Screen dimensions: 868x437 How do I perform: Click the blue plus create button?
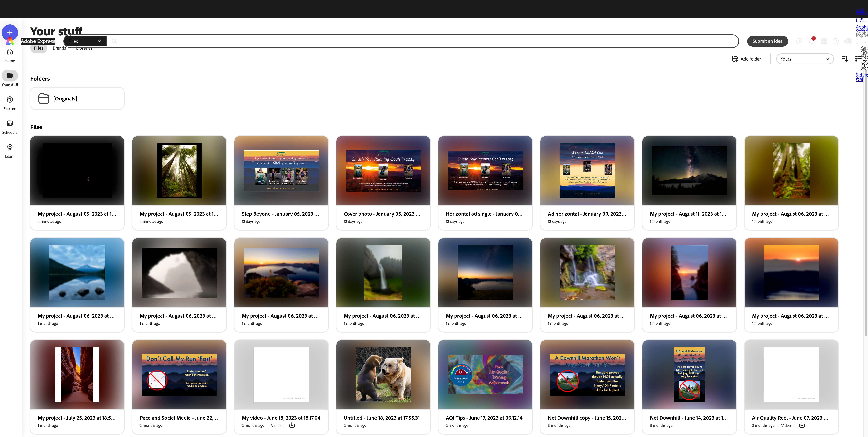[10, 33]
